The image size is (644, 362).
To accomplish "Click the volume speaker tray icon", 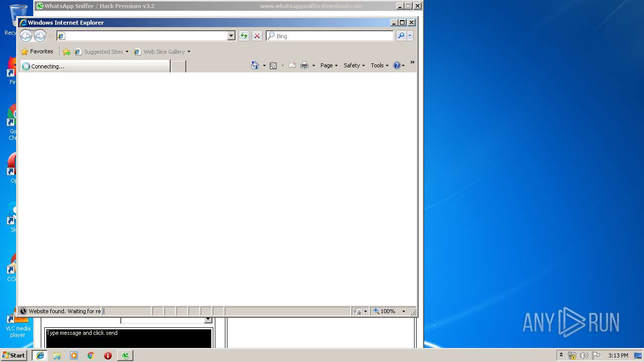I will pos(584,355).
